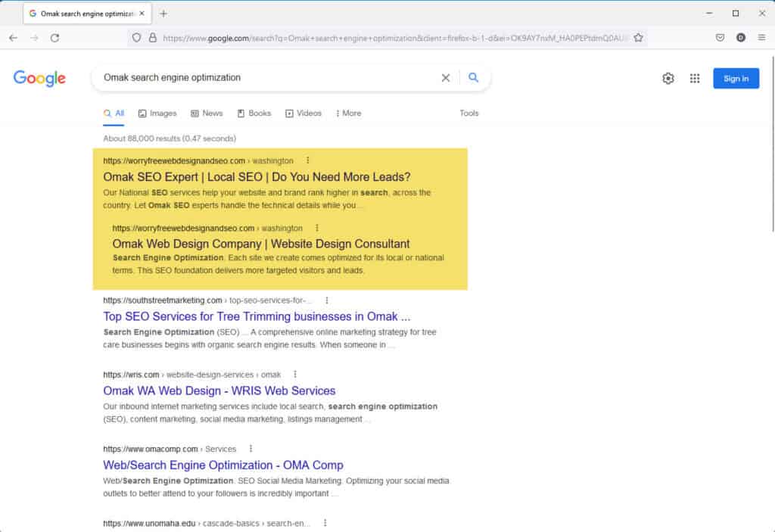Image resolution: width=775 pixels, height=532 pixels.
Task: Switch to the Images results tab
Action: click(157, 114)
